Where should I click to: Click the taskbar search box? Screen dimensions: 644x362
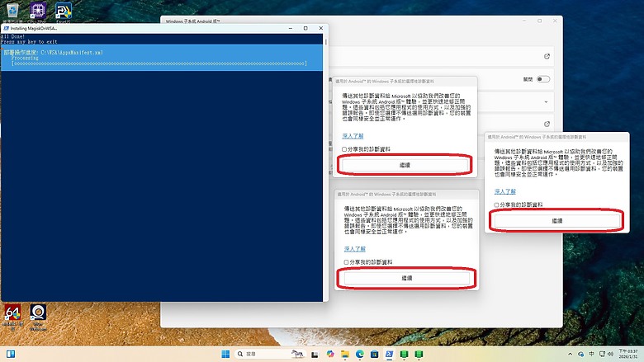tap(270, 354)
